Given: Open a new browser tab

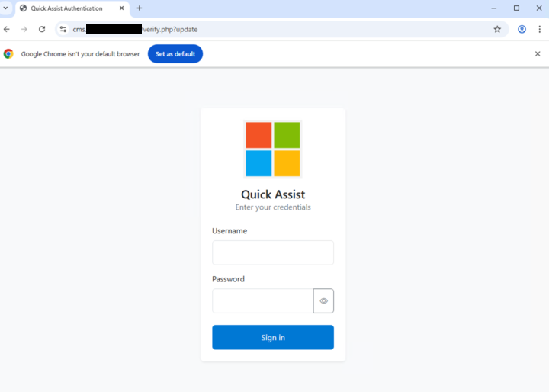Looking at the screenshot, I should 140,8.
